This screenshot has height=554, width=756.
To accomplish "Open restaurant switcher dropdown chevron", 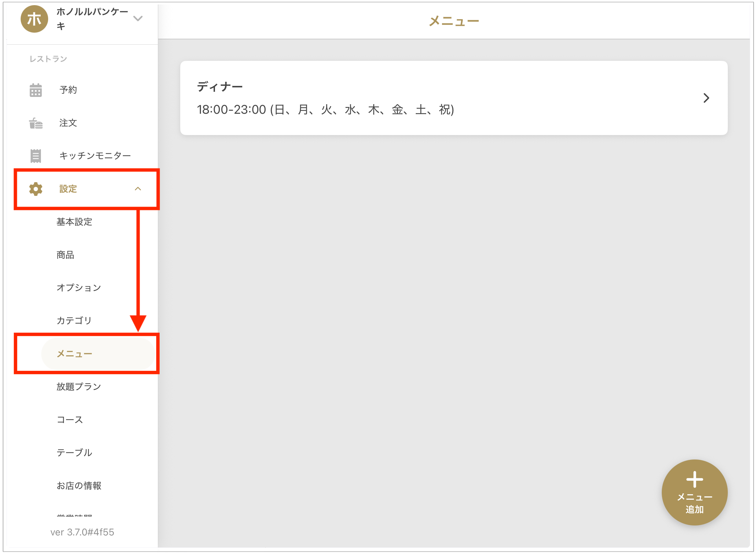I will click(138, 19).
